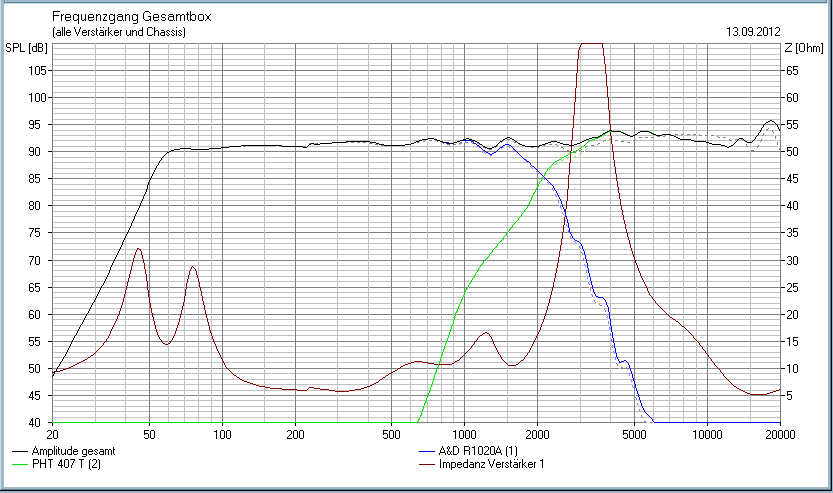Click the '500' frequency axis label
This screenshot has width=833, height=493.
pyautogui.click(x=392, y=435)
